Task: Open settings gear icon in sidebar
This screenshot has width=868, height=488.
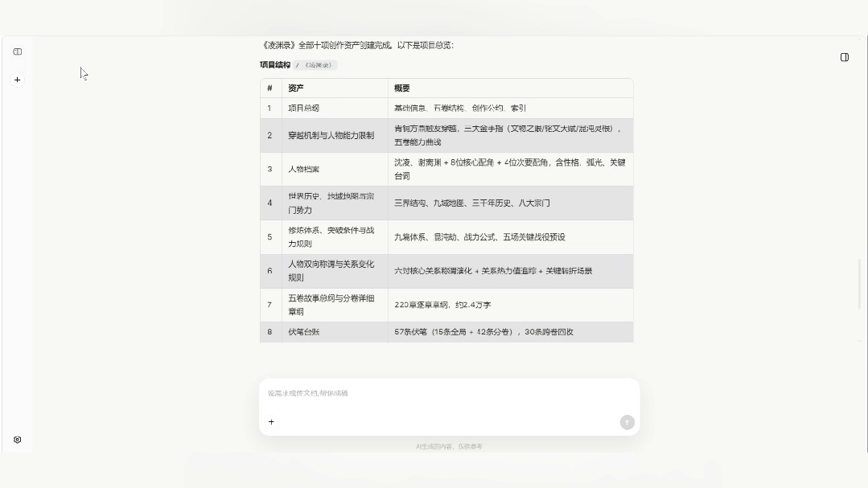Action: tap(17, 439)
